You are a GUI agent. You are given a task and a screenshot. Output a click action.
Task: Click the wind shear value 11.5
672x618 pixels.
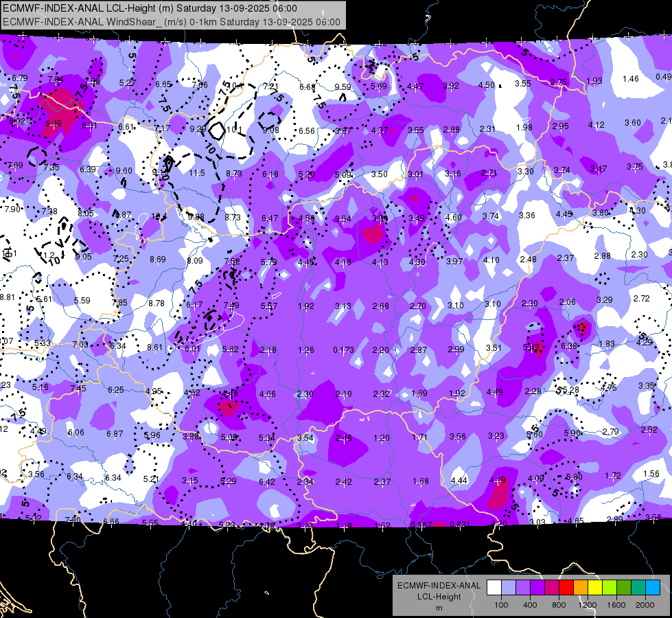coord(197,173)
